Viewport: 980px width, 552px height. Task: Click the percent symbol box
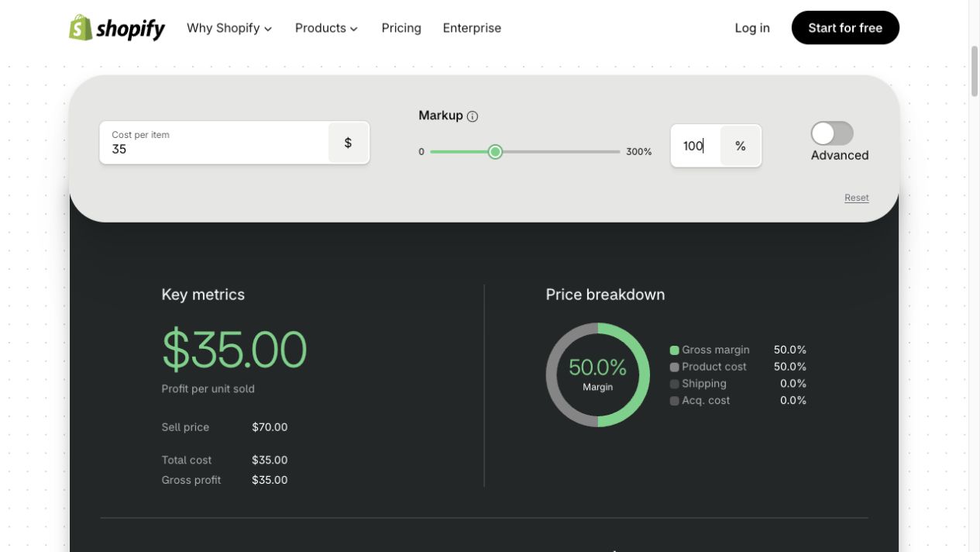741,146
